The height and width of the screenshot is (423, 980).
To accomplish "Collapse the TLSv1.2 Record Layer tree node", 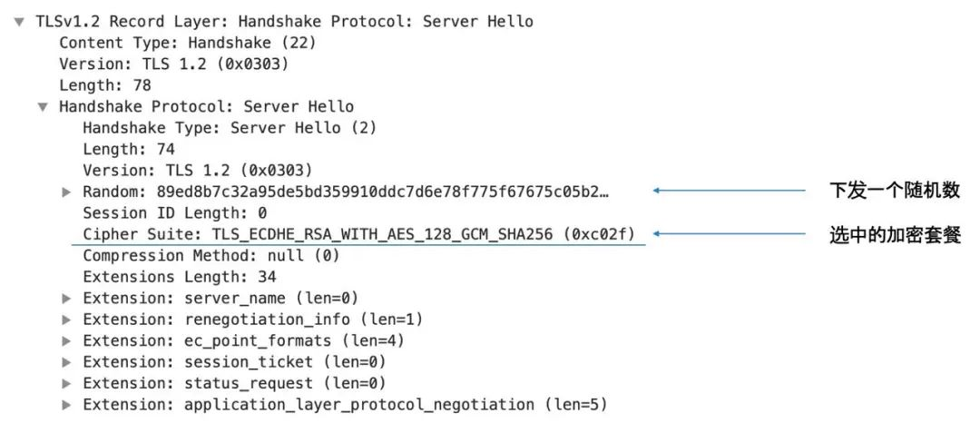I will pos(19,22).
